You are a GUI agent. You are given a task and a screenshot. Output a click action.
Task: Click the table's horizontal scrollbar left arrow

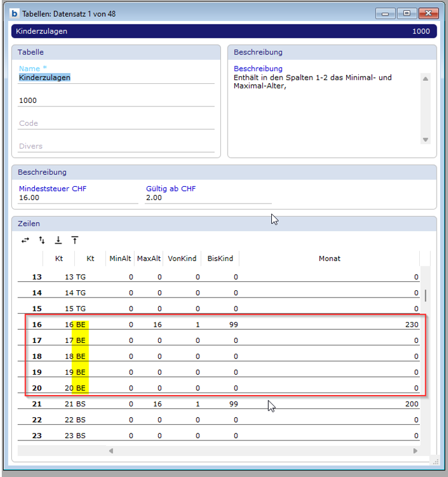(110, 451)
